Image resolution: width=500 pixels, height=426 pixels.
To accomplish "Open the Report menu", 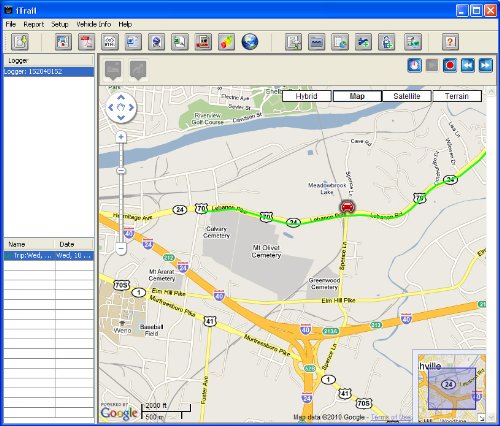I will (x=33, y=24).
